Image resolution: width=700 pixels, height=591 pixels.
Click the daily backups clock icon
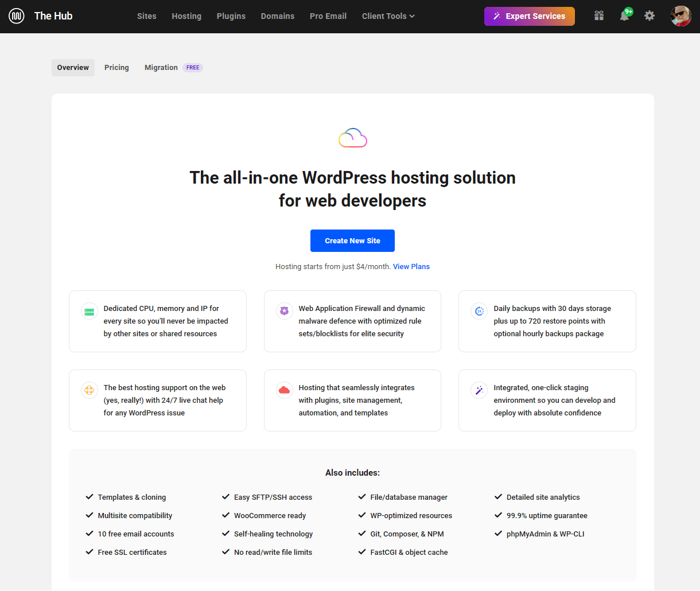coord(479,311)
